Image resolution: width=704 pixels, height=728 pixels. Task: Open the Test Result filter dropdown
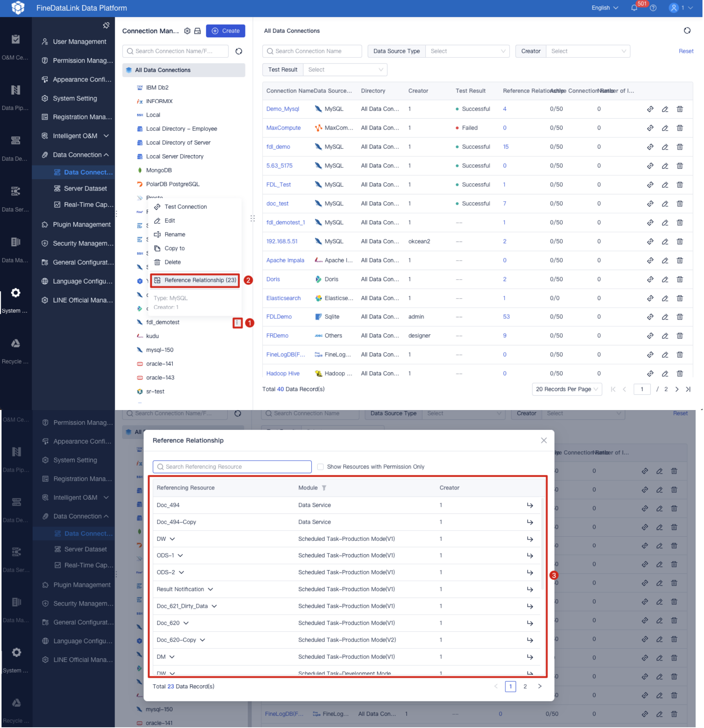[345, 70]
